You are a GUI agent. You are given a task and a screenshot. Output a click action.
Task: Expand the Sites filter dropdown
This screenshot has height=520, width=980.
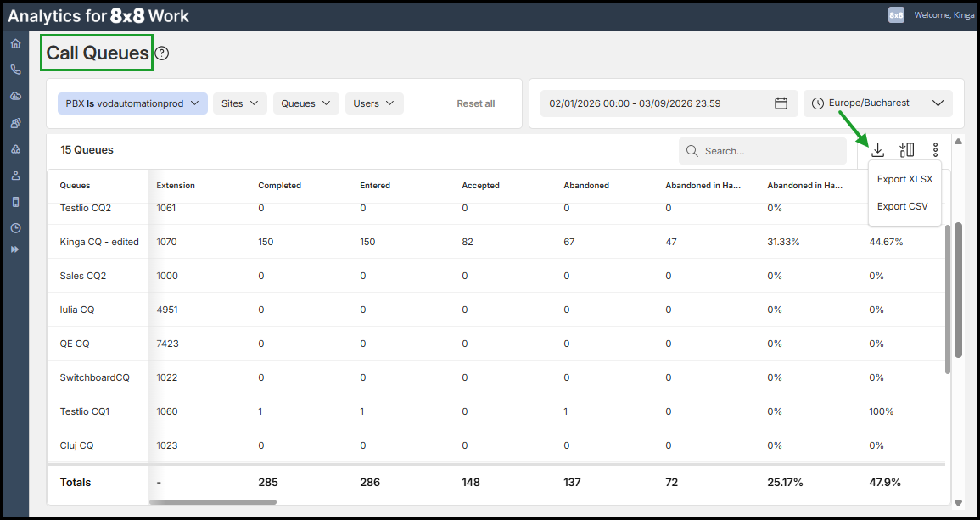click(x=240, y=103)
